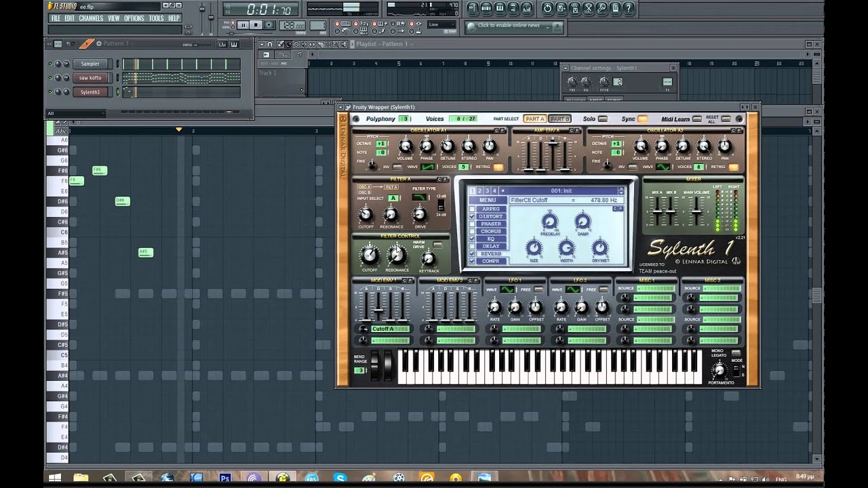Screen dimensions: 868x488
Task: Select the pencil draw tool in Playlist
Action: pyautogui.click(x=280, y=44)
